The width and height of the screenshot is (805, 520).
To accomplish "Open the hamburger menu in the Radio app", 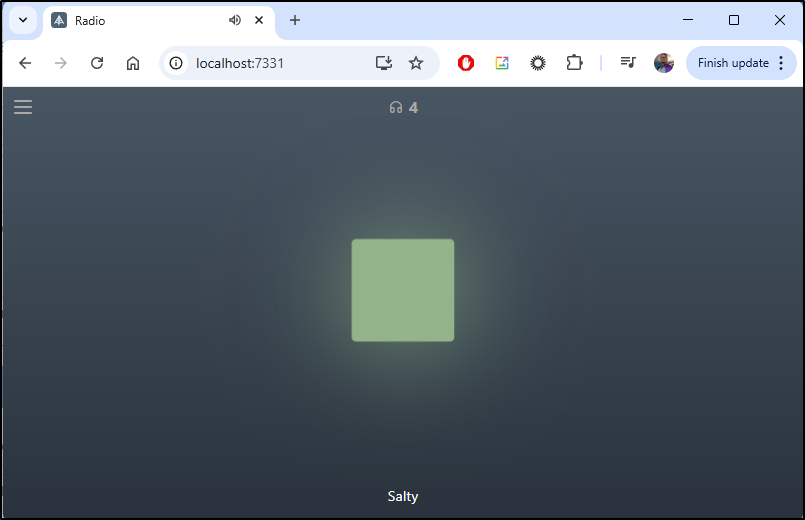I will [23, 107].
